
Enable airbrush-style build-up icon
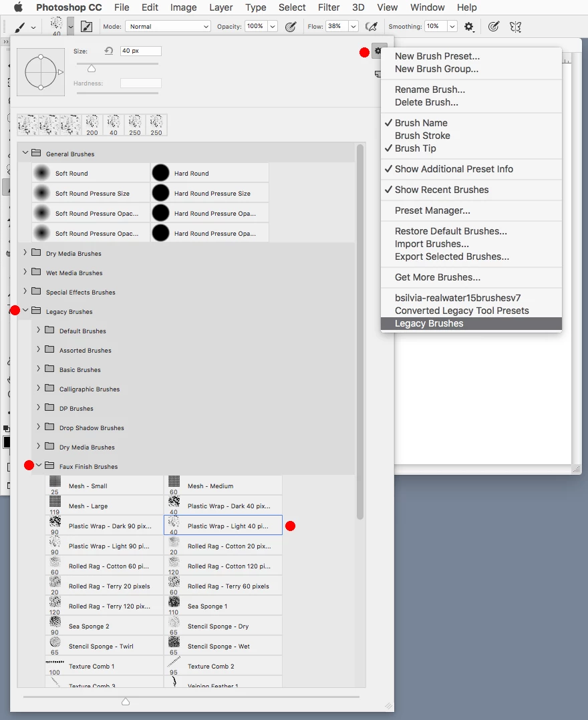(x=372, y=27)
